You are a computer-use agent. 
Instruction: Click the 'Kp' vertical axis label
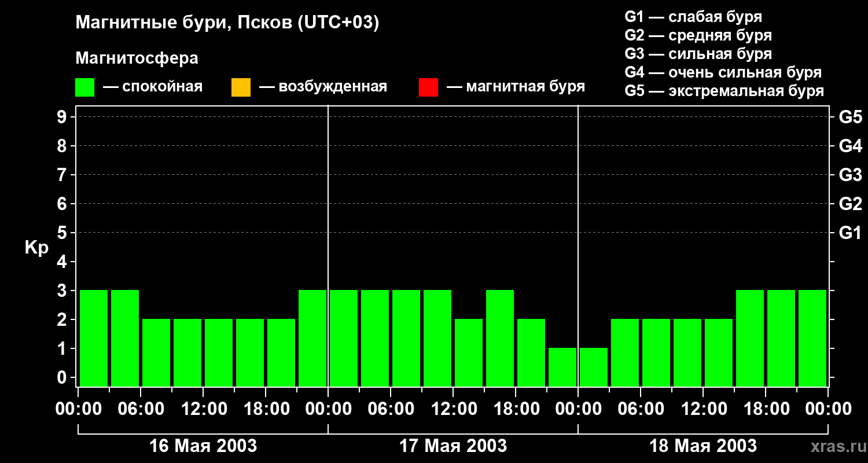point(36,248)
